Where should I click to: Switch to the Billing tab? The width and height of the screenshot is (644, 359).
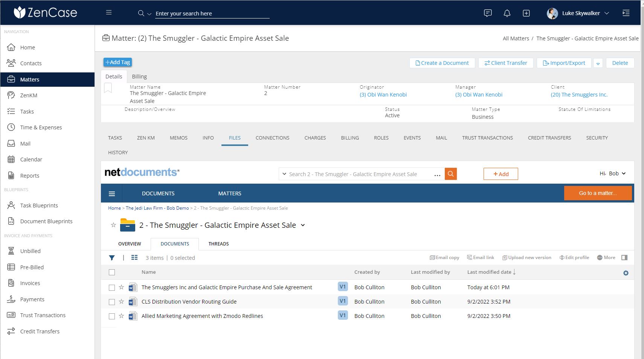tap(139, 76)
